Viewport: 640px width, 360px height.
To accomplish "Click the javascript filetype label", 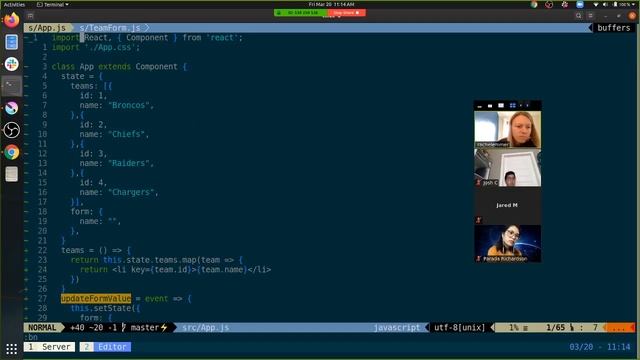I will 396,327.
